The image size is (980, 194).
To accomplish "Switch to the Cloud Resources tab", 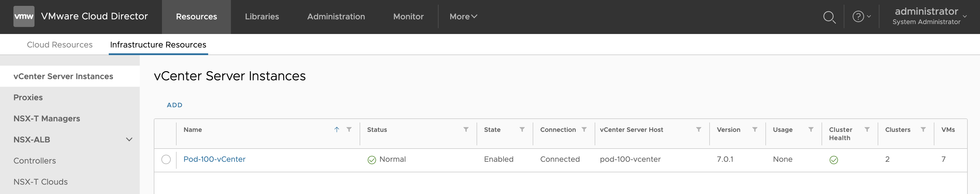I will (60, 45).
